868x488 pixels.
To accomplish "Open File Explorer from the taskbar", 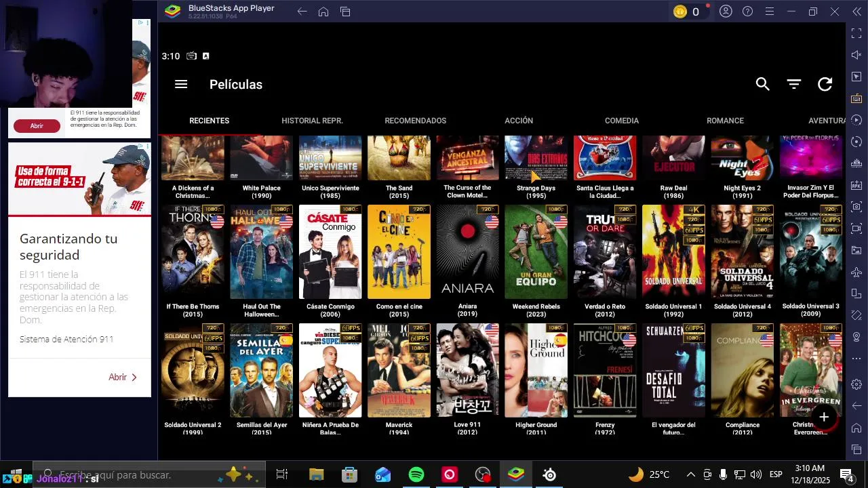I will 316,475.
